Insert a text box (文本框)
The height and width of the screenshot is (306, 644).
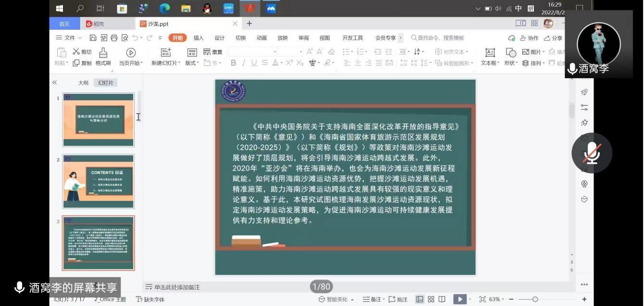coord(490,53)
